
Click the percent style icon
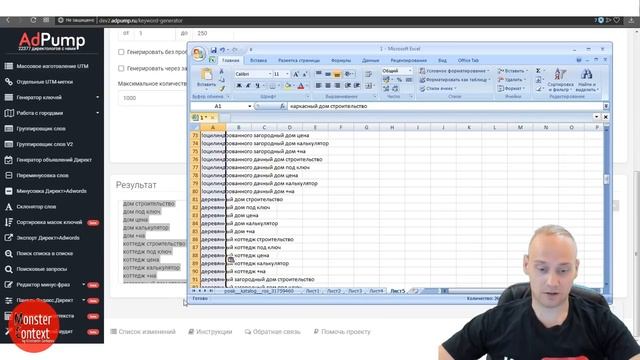click(399, 80)
